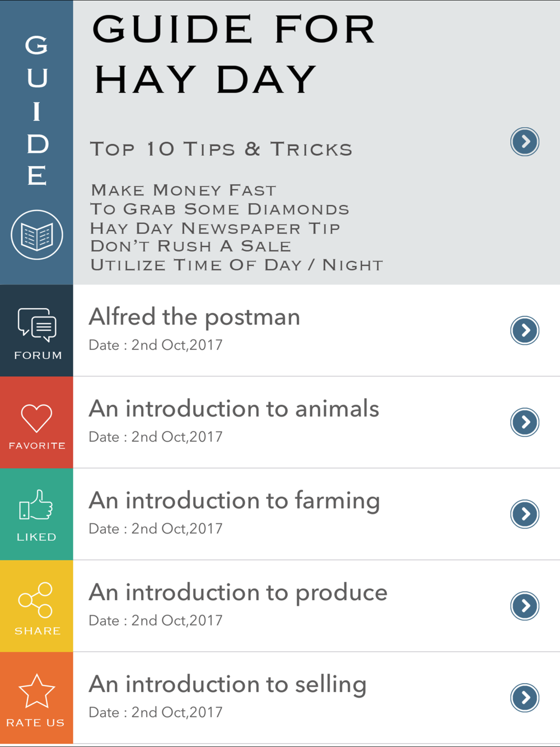The image size is (560, 747).
Task: Select An introduction to animals title
Action: click(x=234, y=409)
